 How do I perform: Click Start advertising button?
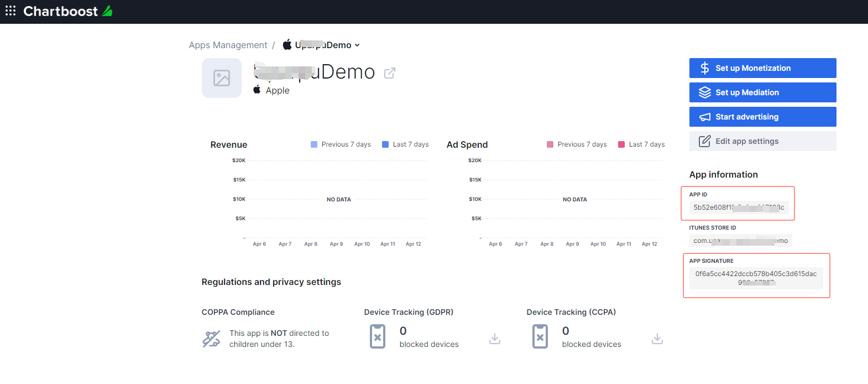coord(762,117)
